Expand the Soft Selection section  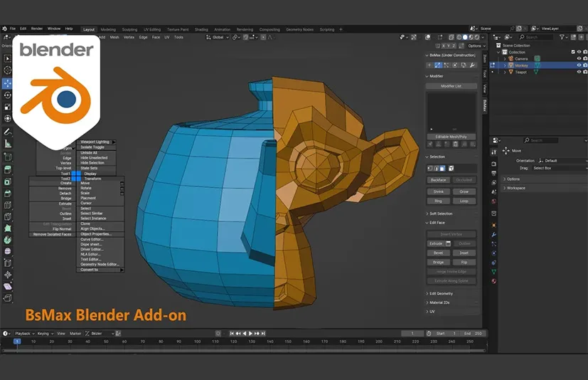439,213
